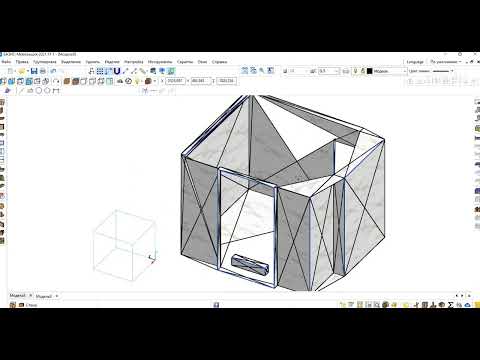The image size is (480, 360).
Task: Click the dark brown textured box icon
Action: [x=75, y=81]
